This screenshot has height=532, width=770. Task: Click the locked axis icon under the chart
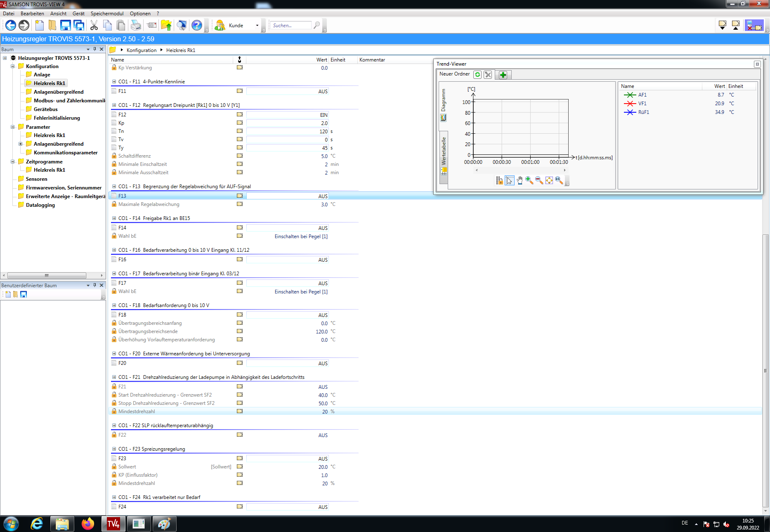pyautogui.click(x=499, y=180)
